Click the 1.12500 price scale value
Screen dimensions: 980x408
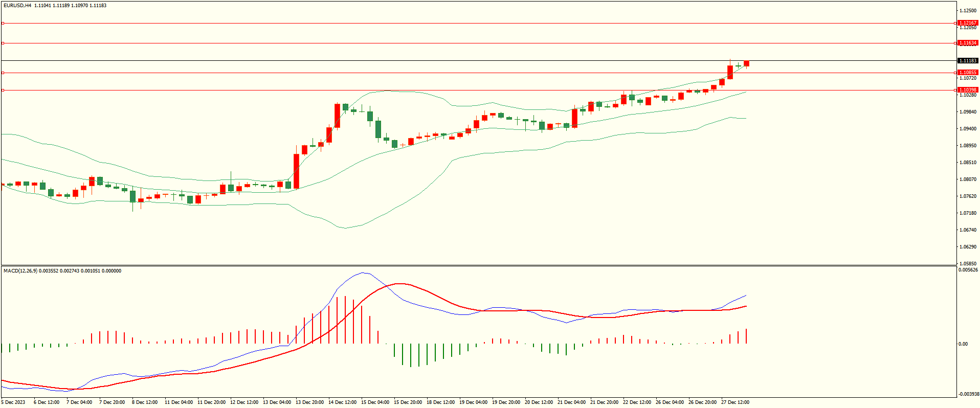[968, 11]
